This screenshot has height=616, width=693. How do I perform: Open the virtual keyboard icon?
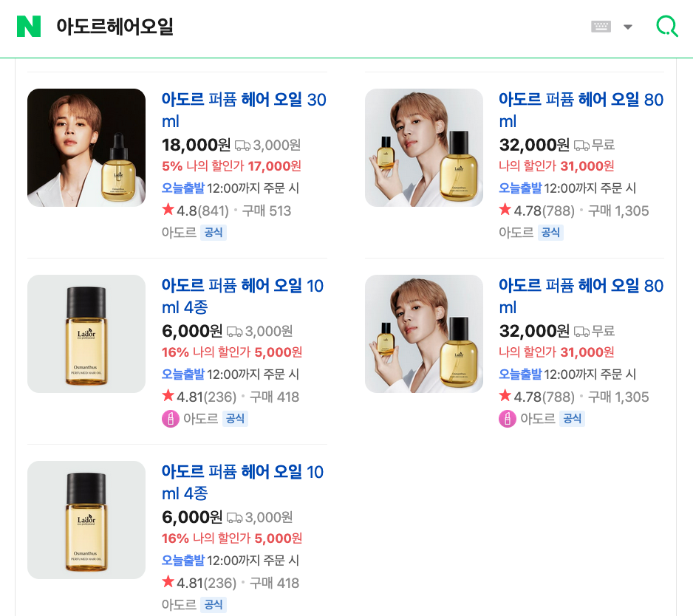point(601,27)
